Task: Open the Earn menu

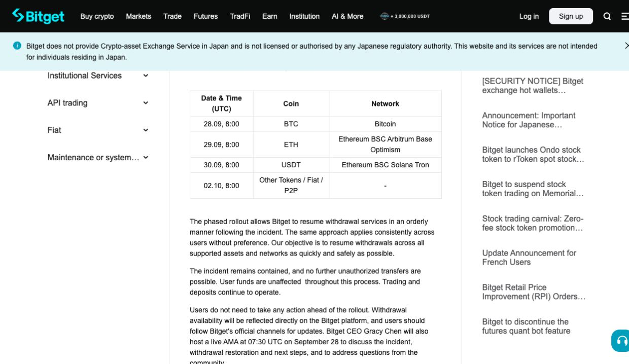Action: [269, 16]
